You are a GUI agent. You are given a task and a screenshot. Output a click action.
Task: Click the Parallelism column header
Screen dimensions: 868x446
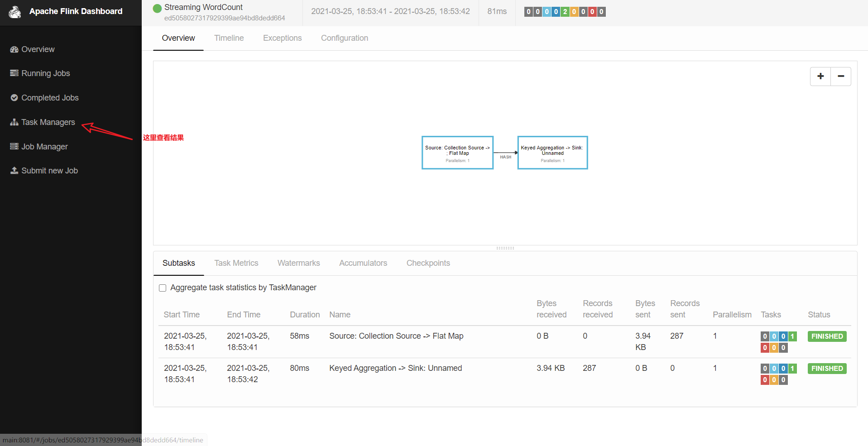click(x=732, y=315)
